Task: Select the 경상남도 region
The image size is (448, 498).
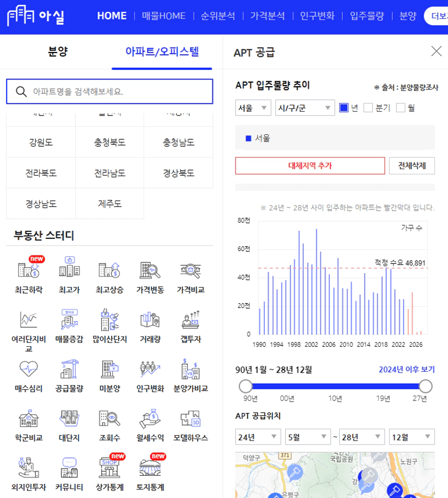Action: point(41,204)
